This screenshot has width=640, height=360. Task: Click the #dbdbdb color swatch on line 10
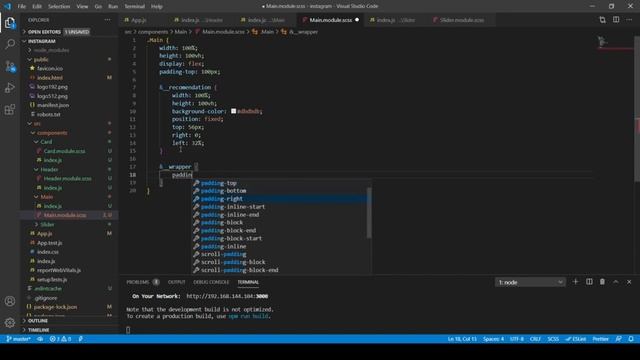tap(233, 111)
